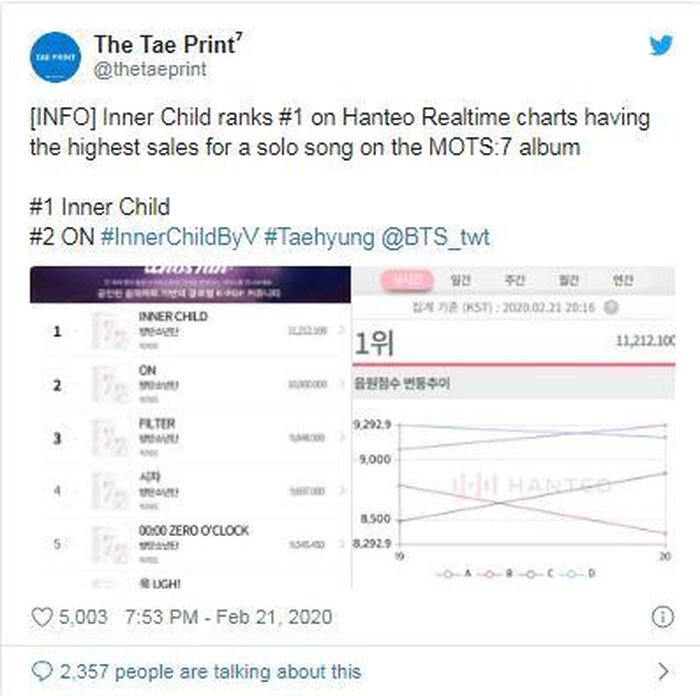The height and width of the screenshot is (696, 700).
Task: Open tweet info circle icon
Action: pos(663,617)
